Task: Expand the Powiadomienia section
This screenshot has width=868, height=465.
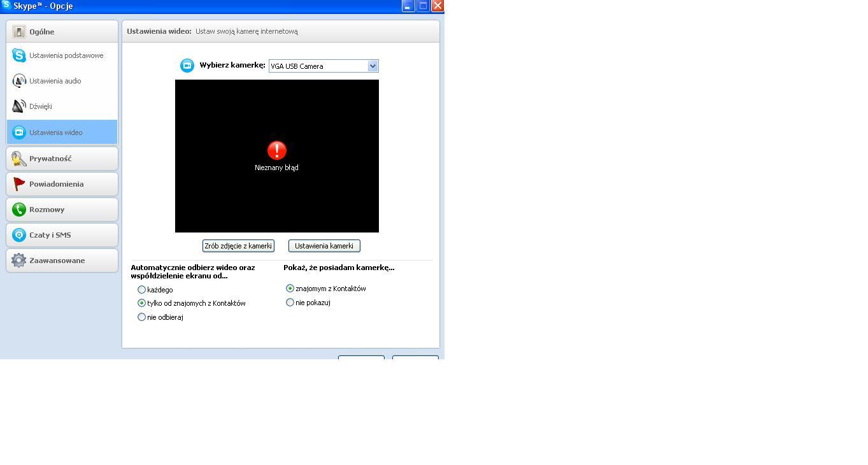Action: 62,184
